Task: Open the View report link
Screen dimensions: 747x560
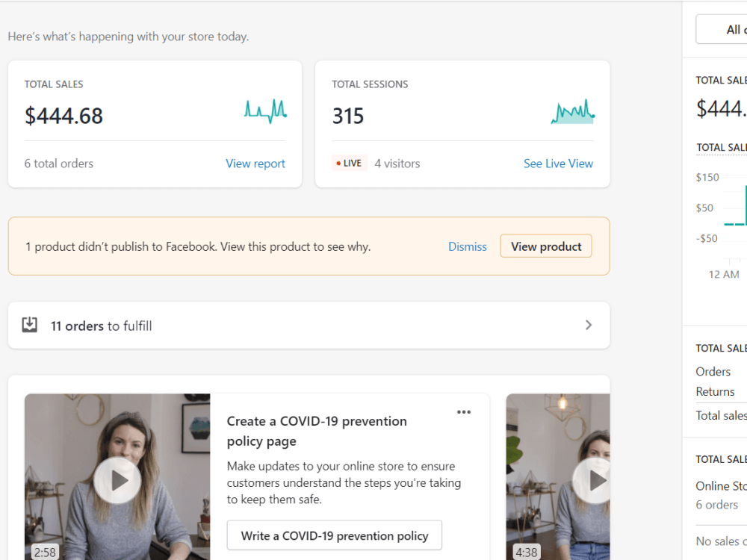Action: [255, 164]
